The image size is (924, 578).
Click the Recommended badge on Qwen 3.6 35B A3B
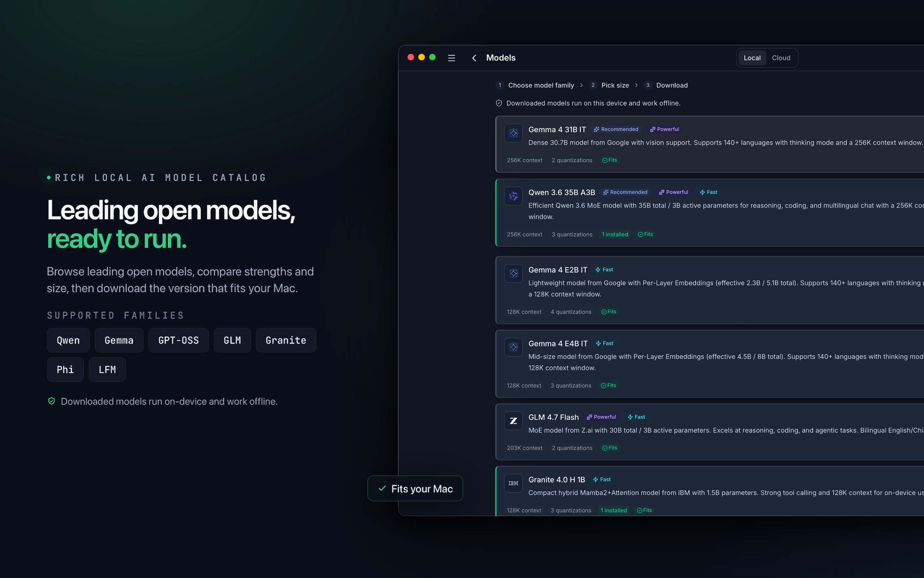(x=625, y=192)
